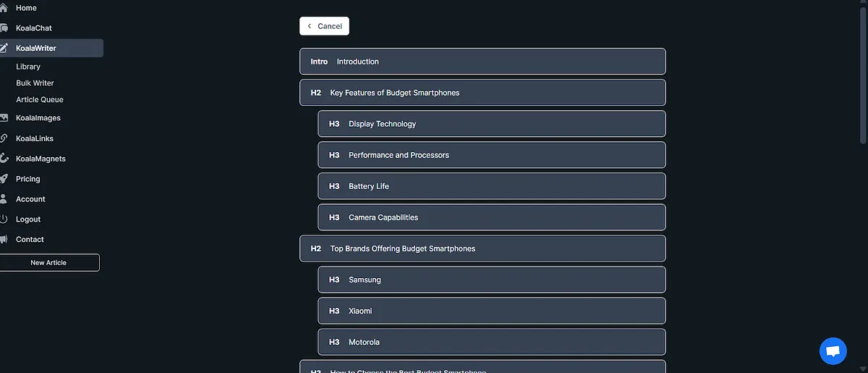
Task: Click the Cancel button
Action: pos(324,26)
